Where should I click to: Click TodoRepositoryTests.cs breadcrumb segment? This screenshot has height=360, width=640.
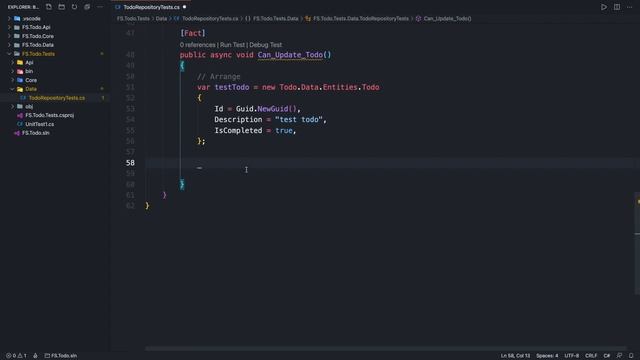tap(210, 18)
